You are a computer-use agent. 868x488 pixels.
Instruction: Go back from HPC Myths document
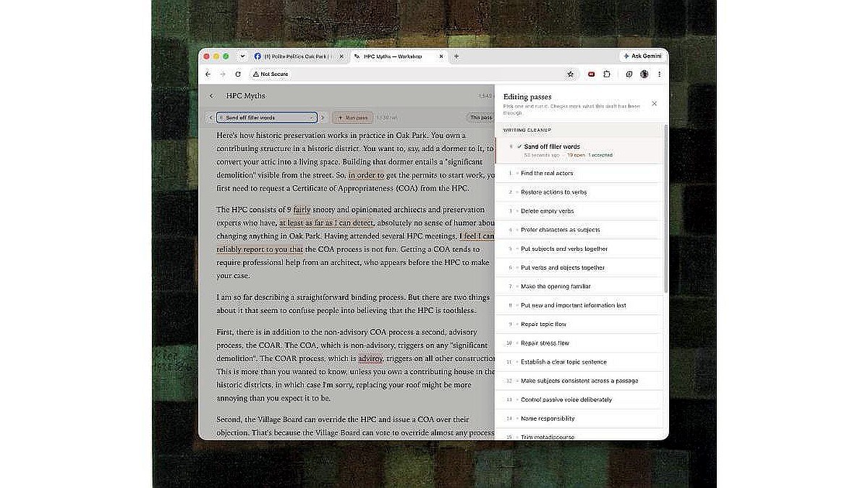pos(211,95)
